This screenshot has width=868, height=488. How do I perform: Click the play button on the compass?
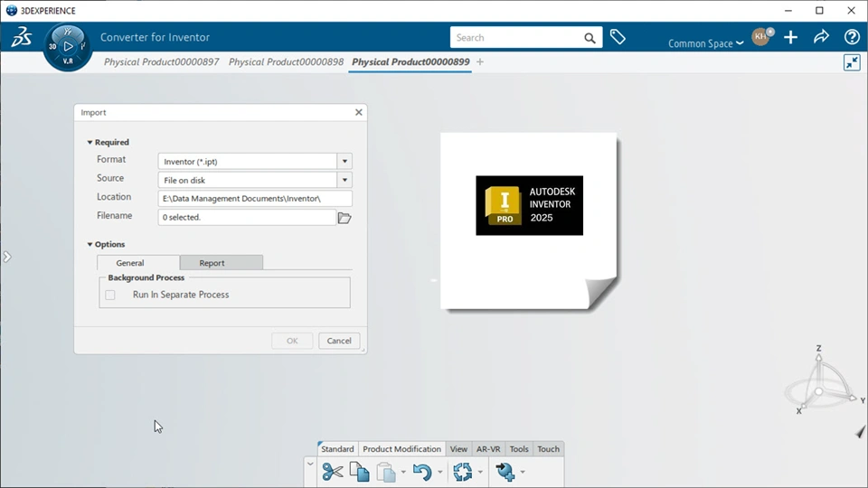[x=68, y=46]
